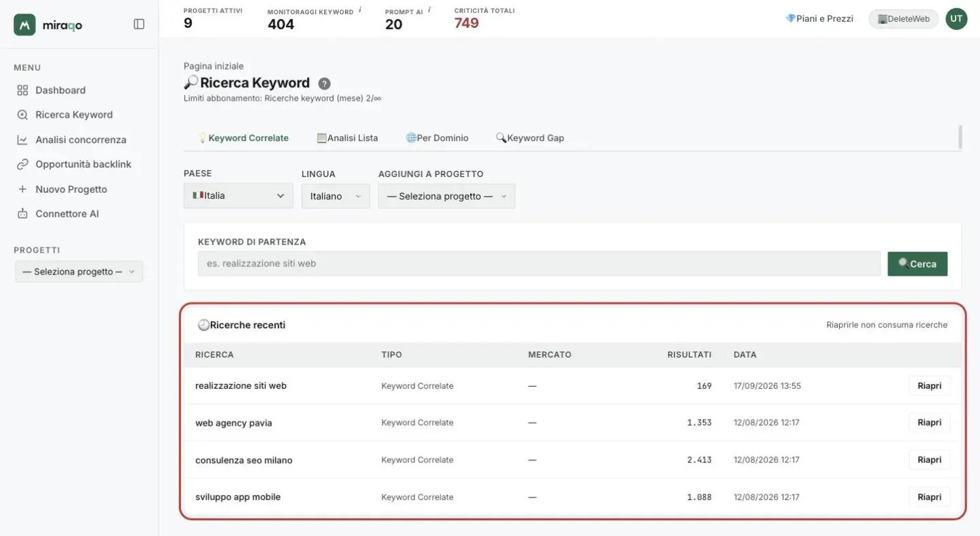The image size is (980, 536).
Task: Open the Paese dropdown set to Italia
Action: 238,196
